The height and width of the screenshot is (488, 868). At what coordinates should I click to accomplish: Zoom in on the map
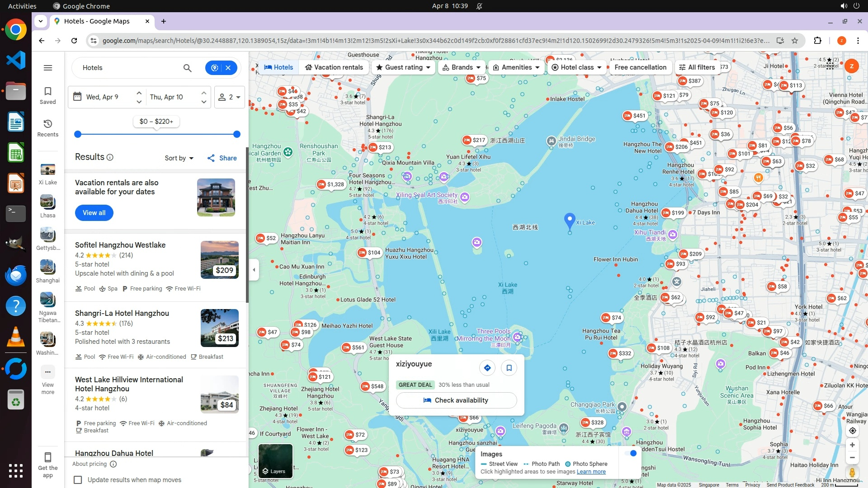coord(852,445)
